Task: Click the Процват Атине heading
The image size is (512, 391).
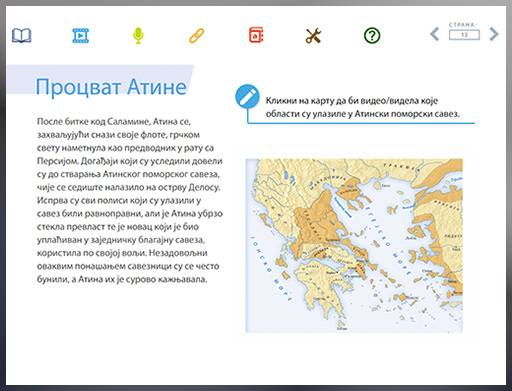Action: (x=111, y=87)
